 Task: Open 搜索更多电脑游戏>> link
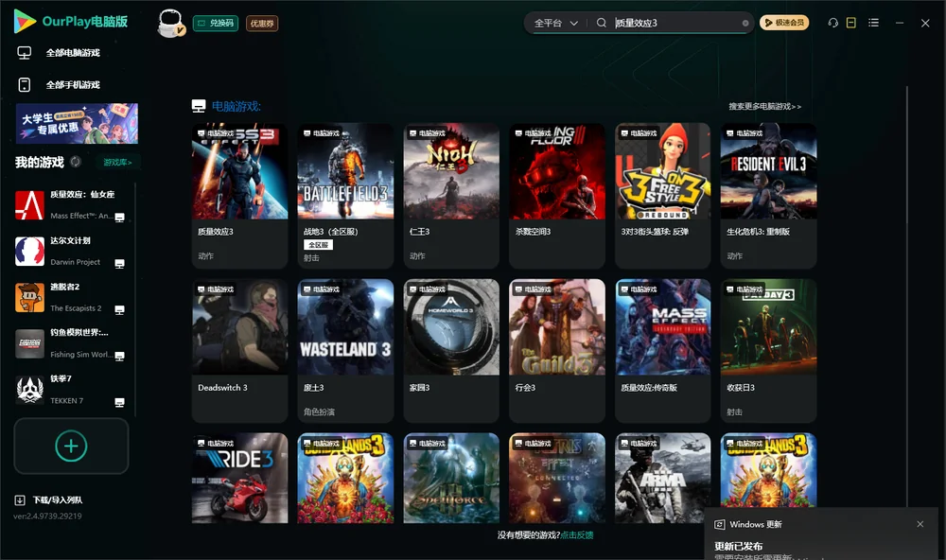(764, 107)
